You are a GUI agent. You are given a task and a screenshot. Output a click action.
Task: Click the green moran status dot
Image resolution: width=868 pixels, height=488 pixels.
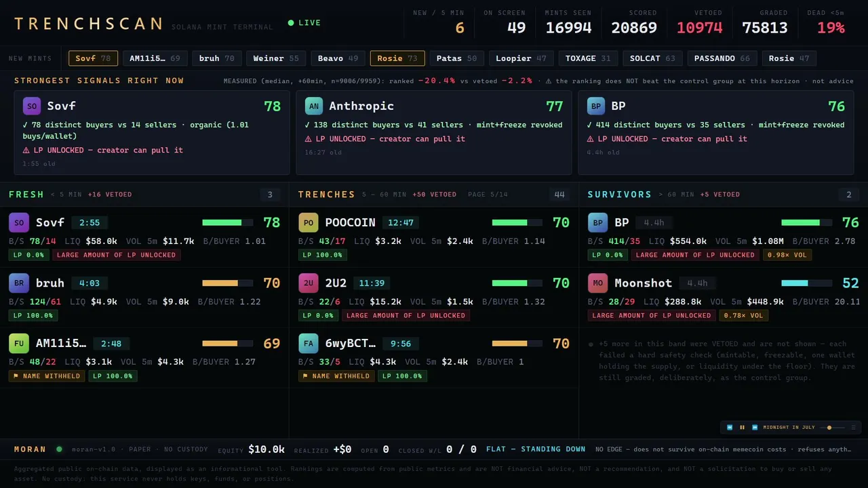pos(59,449)
